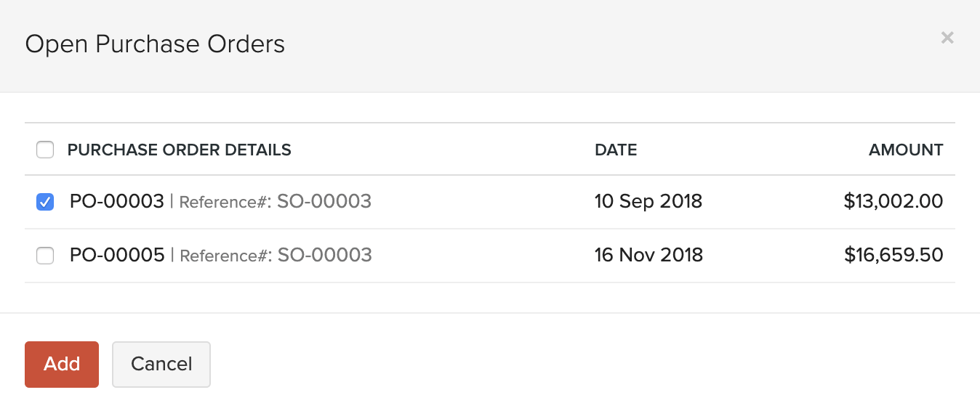Click the Open Purchase Orders dialog title
980x411 pixels.
(x=155, y=44)
